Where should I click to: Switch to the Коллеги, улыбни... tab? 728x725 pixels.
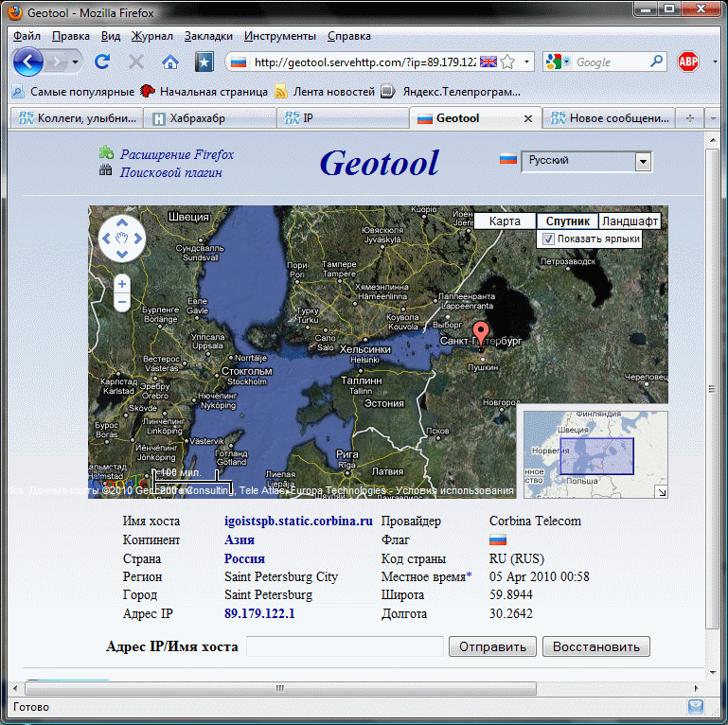pyautogui.click(x=77, y=119)
